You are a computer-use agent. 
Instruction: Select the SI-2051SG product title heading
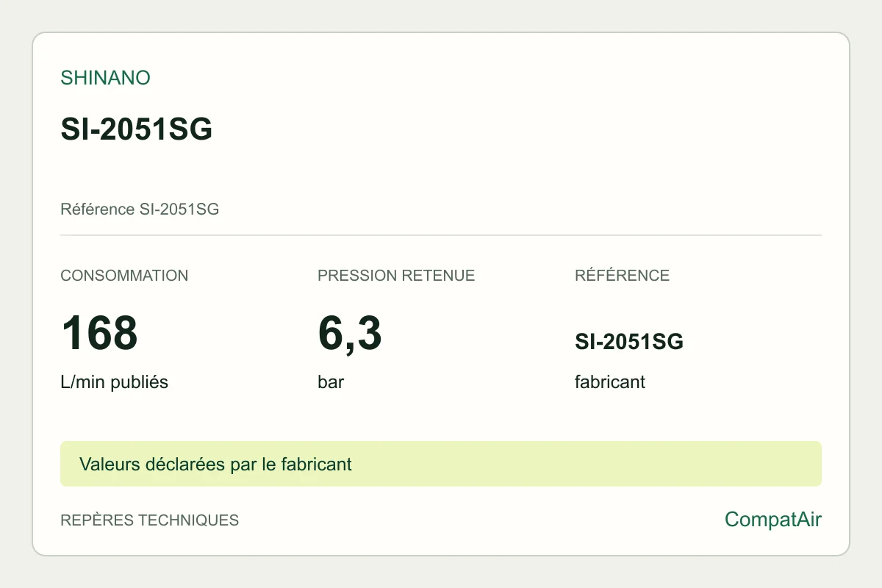point(137,130)
